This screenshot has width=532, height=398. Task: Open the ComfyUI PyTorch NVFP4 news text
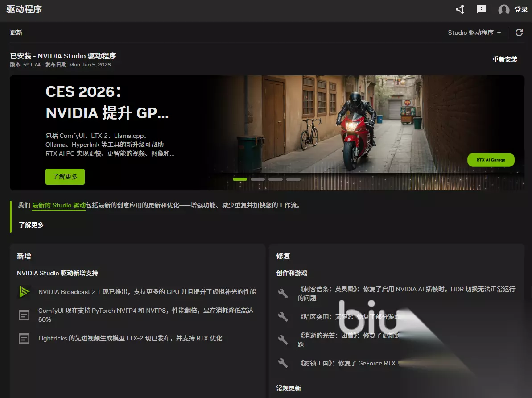pos(145,315)
